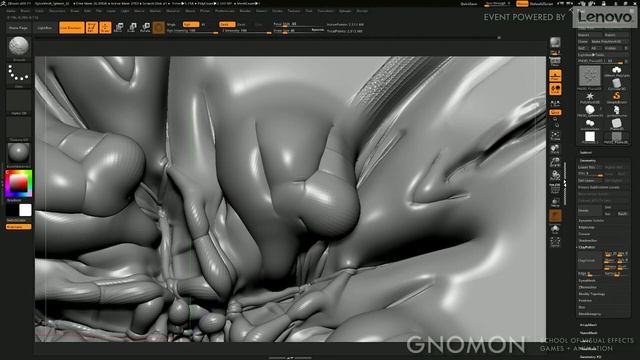The image size is (640, 360).
Task: Select the PM3D_Sphere3D tool thumbnail
Action: (590, 111)
